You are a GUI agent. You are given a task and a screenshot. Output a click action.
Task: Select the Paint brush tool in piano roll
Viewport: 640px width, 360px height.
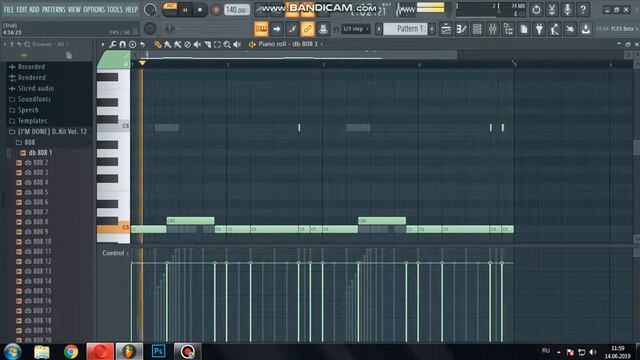point(167,44)
